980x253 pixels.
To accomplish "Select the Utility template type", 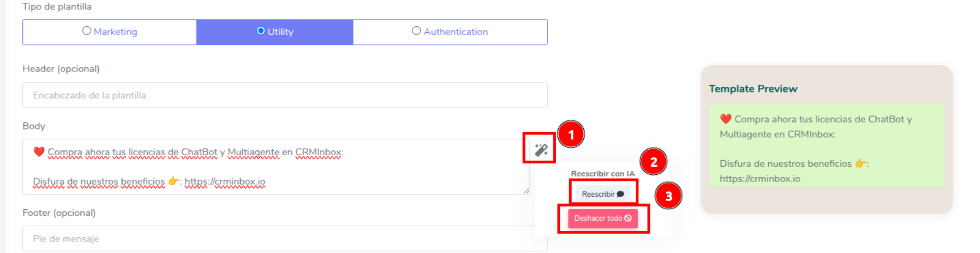I will [x=275, y=32].
